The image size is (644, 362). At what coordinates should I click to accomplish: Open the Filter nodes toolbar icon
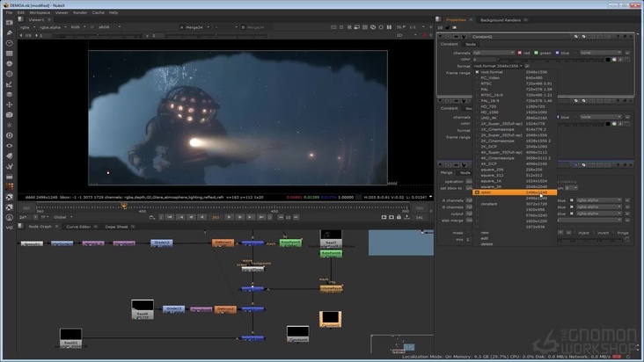pos(9,74)
